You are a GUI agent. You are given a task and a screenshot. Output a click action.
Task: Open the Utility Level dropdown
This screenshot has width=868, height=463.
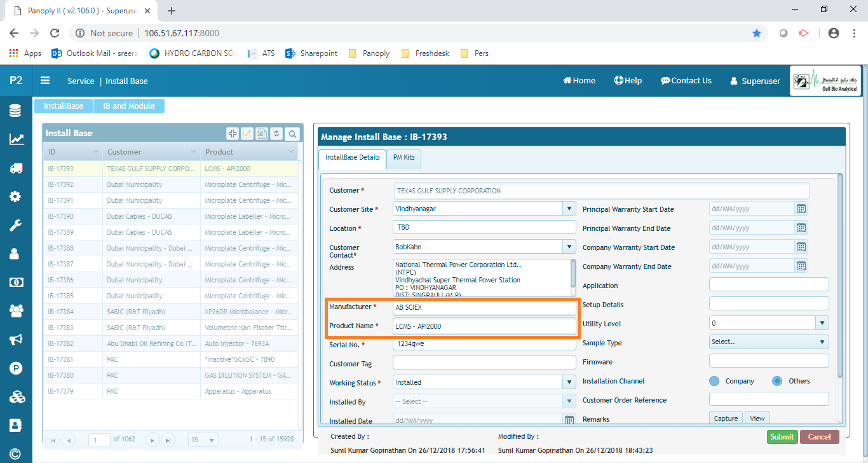[822, 323]
